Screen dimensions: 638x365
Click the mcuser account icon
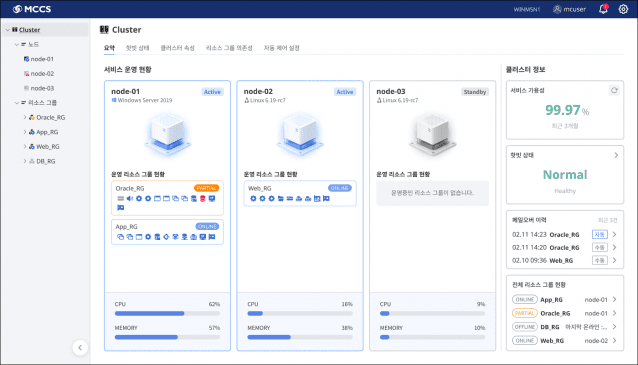pyautogui.click(x=557, y=9)
